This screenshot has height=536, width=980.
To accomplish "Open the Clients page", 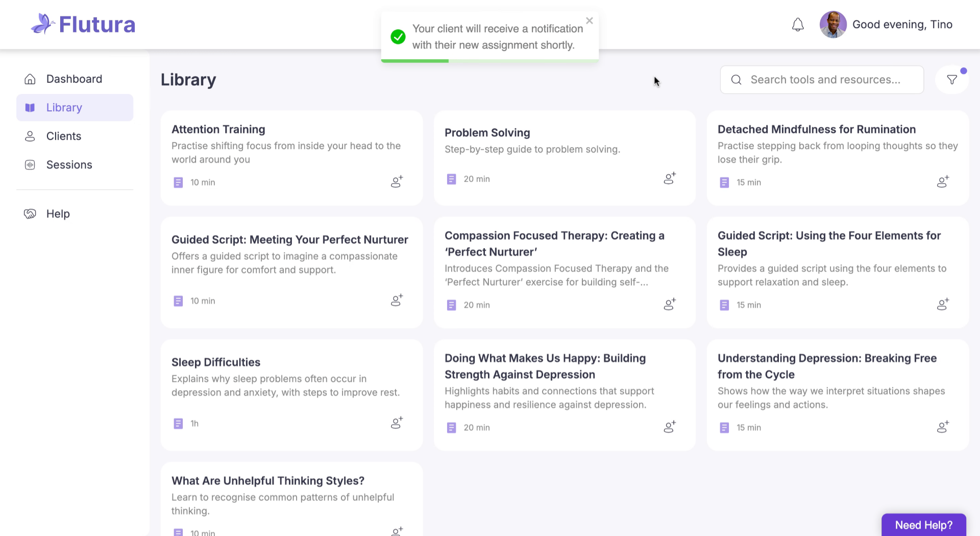I will 64,136.
